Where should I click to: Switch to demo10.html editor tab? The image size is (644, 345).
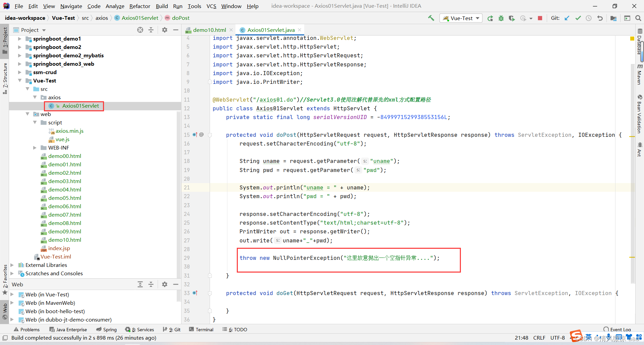209,30
